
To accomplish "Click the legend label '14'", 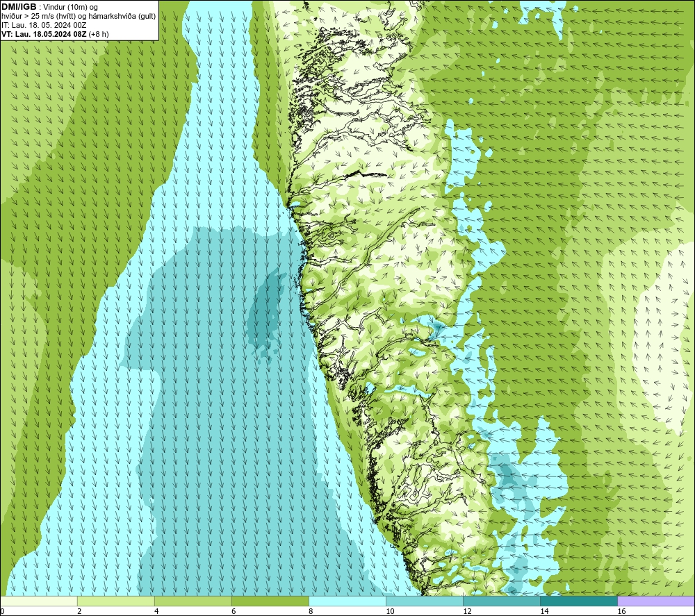I will pyautogui.click(x=544, y=611).
